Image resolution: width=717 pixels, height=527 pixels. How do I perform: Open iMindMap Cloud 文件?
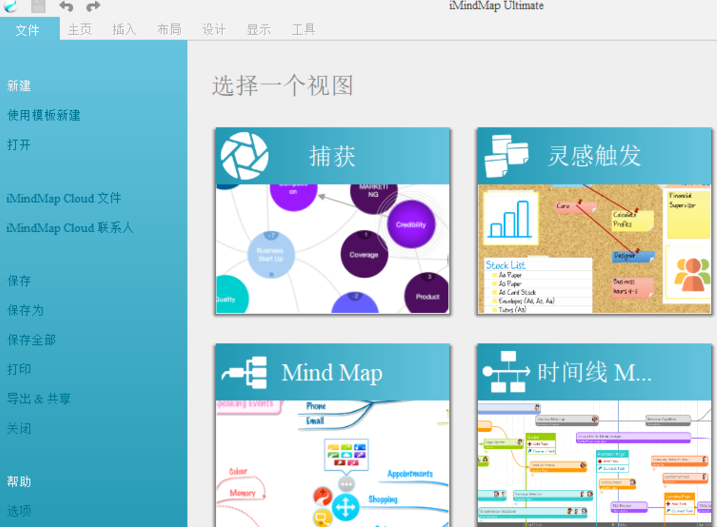tap(64, 199)
